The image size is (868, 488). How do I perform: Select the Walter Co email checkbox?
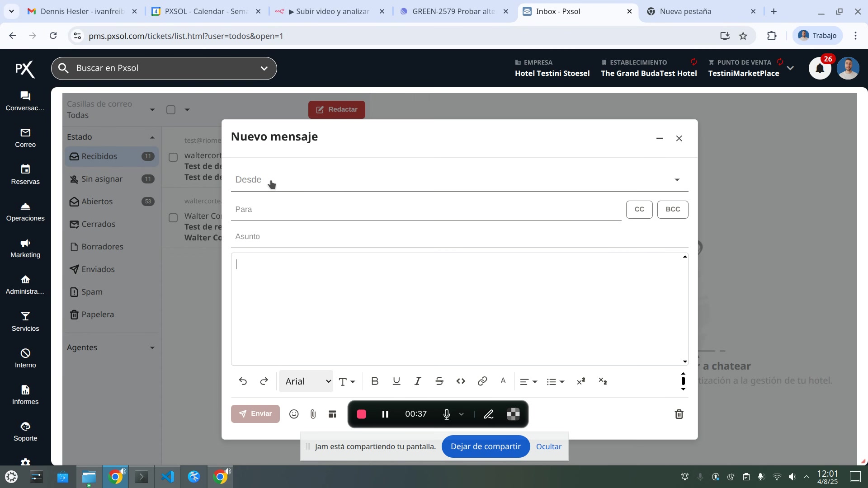coord(173,218)
